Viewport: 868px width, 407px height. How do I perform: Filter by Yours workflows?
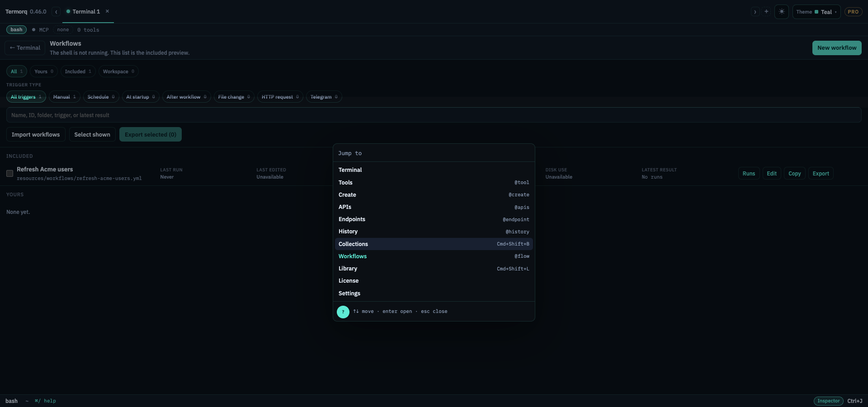pyautogui.click(x=44, y=71)
